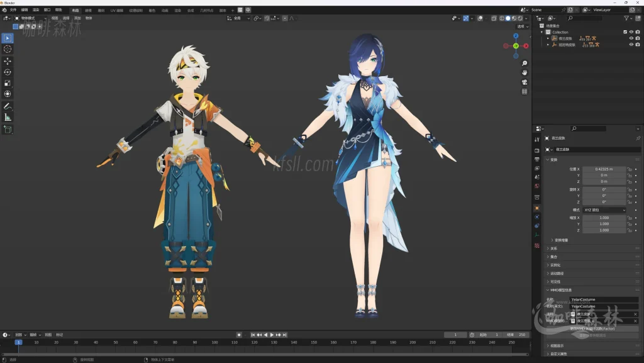Click the red X axis on navigation gizmo
The width and height of the screenshot is (644, 363).
[526, 46]
